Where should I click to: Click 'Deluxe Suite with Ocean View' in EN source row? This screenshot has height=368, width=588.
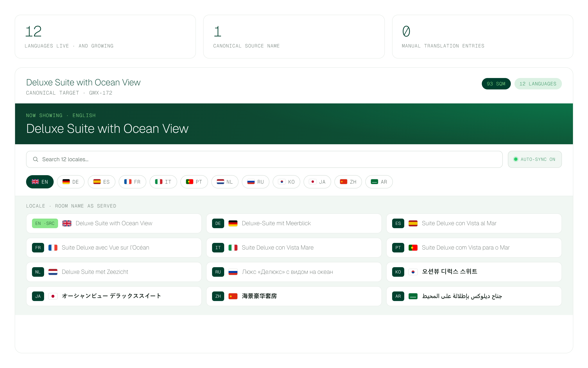point(114,223)
